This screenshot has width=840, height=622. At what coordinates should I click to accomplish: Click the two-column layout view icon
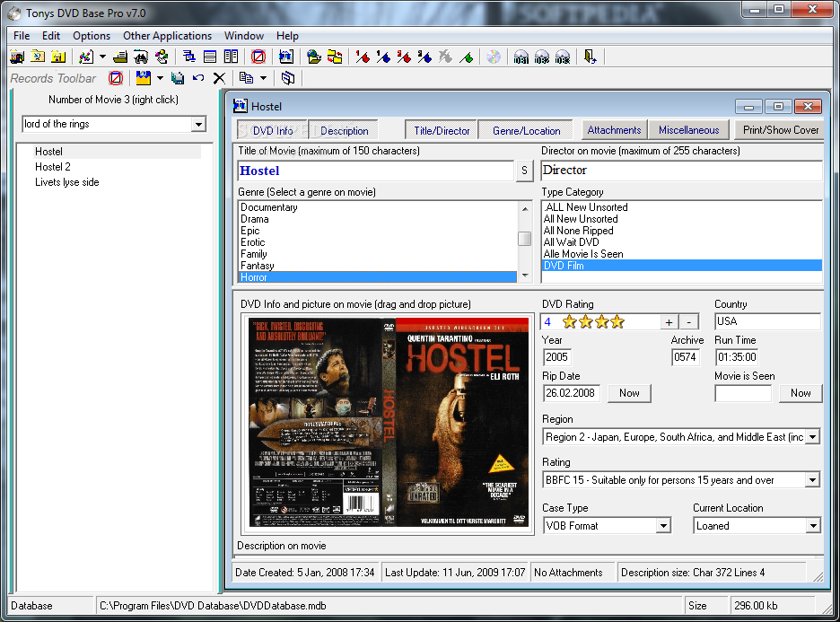(x=231, y=57)
